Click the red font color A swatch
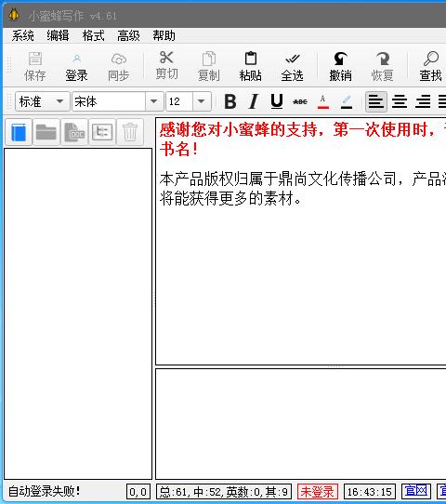The image size is (446, 504). [x=323, y=101]
